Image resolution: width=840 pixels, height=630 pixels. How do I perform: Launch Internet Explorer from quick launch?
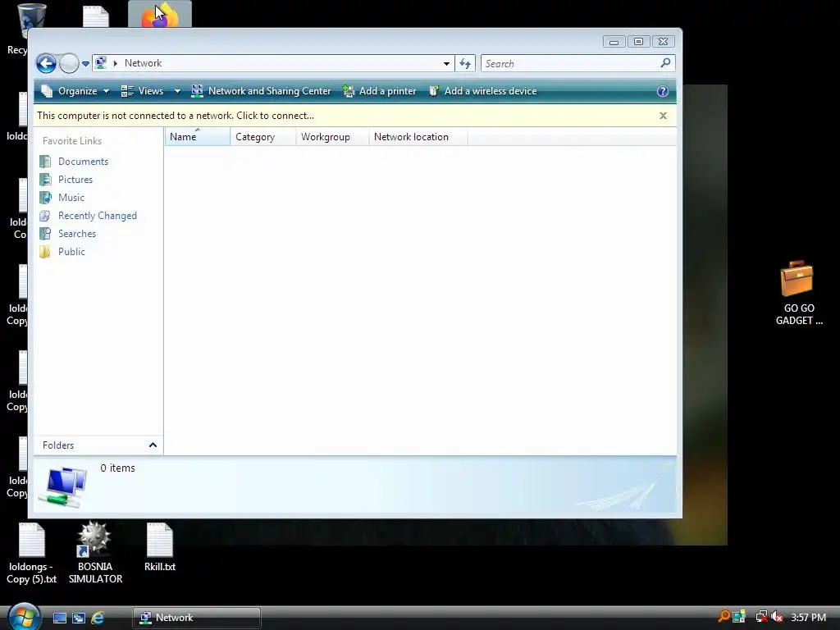[98, 618]
